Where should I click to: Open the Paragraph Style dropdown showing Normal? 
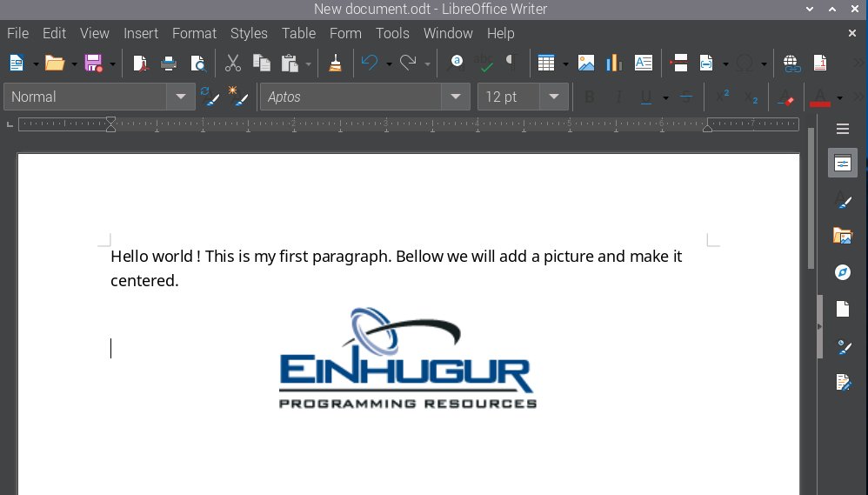click(180, 97)
